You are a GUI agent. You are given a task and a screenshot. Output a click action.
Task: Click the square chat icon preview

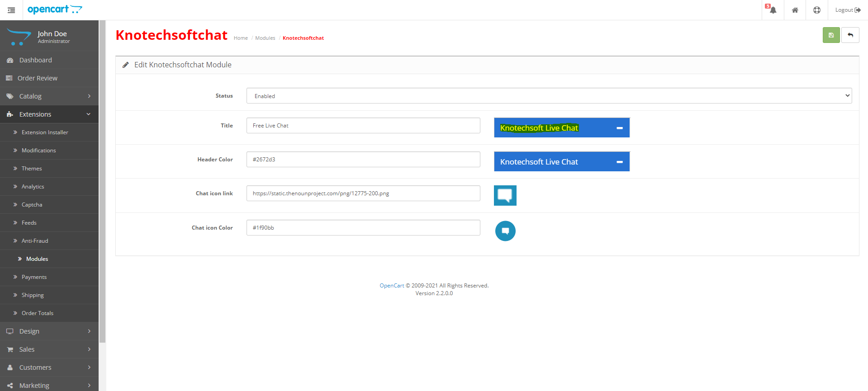click(505, 195)
